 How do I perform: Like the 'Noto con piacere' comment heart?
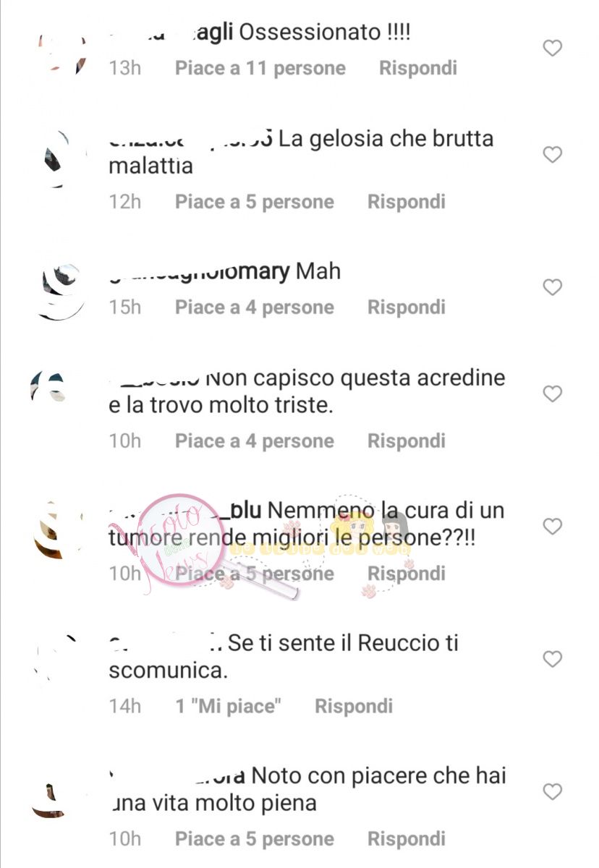point(553,792)
